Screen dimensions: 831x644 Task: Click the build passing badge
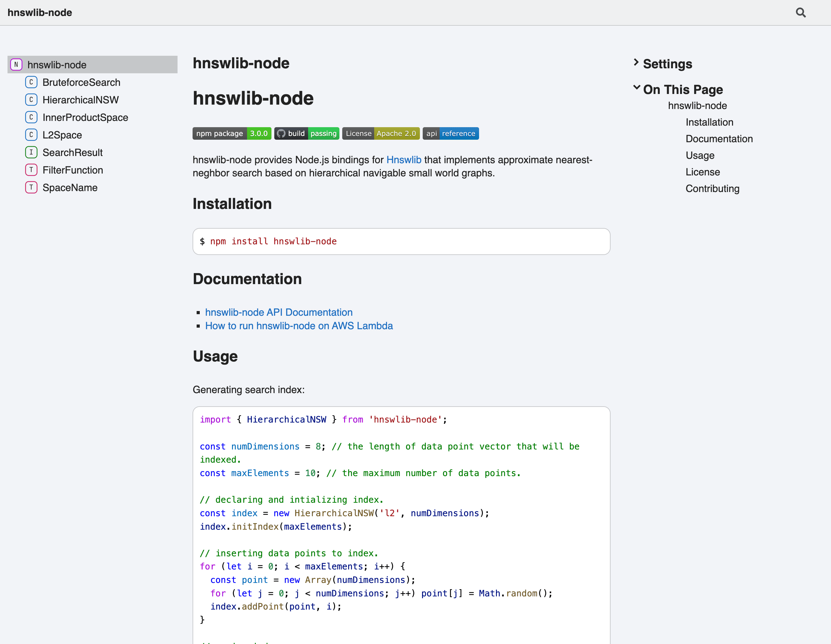click(307, 134)
